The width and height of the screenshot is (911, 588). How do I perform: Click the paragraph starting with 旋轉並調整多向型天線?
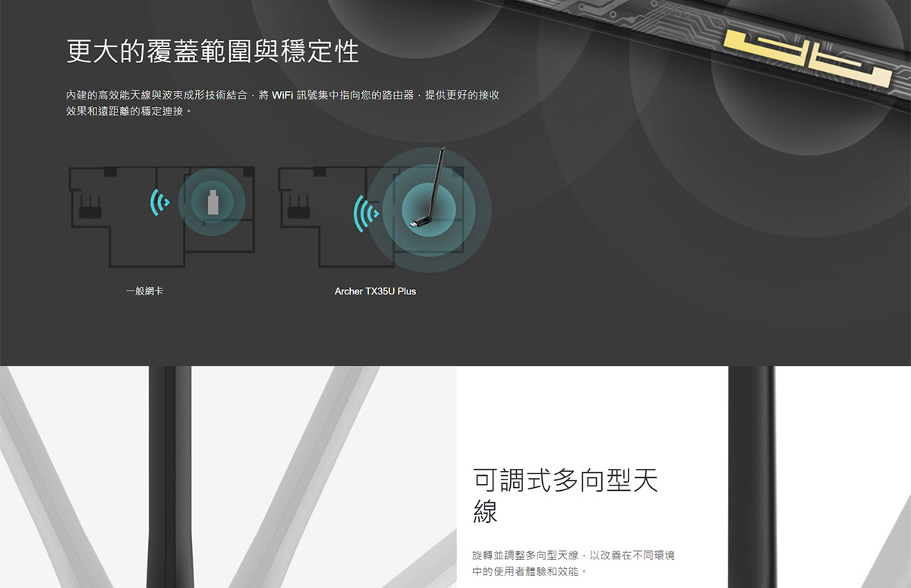pyautogui.click(x=573, y=563)
